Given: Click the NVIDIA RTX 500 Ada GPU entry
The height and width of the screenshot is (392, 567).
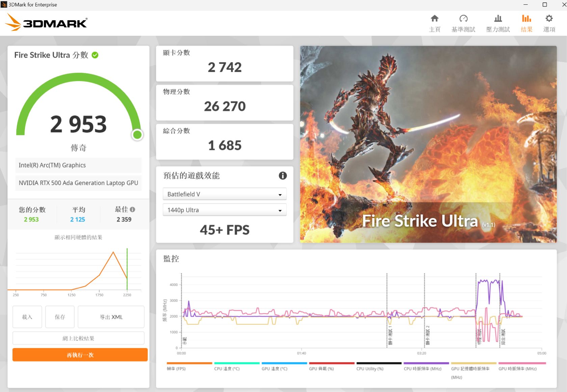Looking at the screenshot, I should pos(78,183).
